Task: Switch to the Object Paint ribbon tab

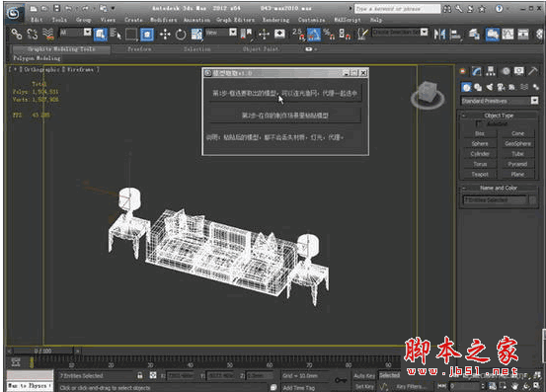Action: [261, 49]
